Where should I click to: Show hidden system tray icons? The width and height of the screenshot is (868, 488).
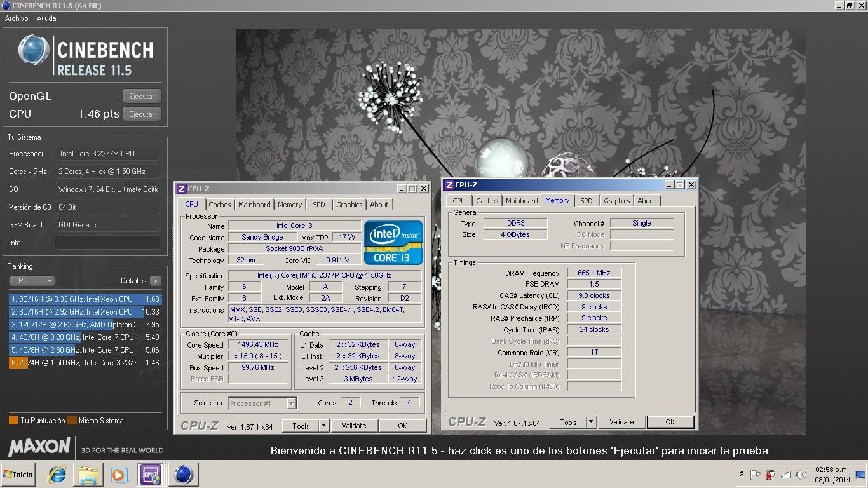(741, 475)
